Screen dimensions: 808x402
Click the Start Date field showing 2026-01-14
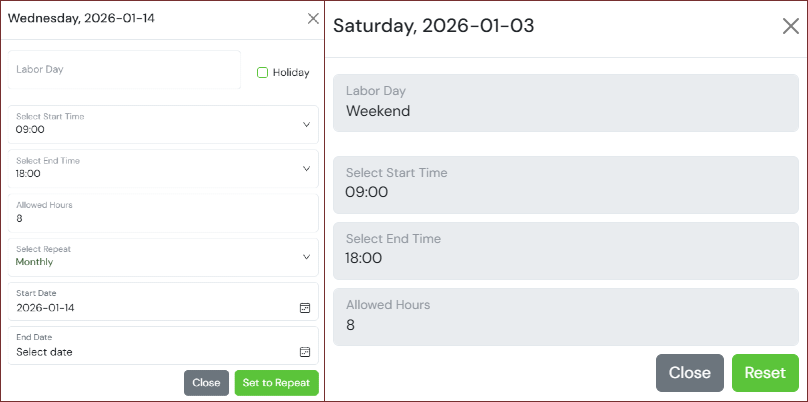point(150,302)
